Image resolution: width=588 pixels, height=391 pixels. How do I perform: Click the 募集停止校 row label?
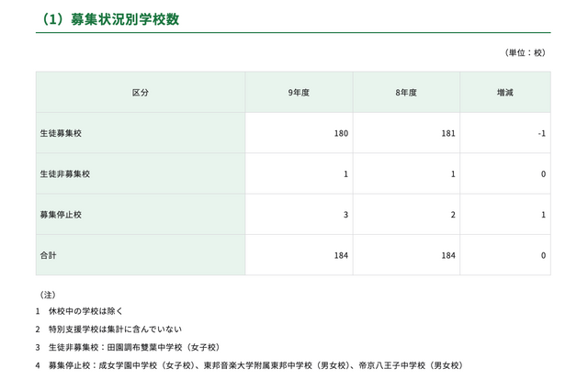coord(61,215)
